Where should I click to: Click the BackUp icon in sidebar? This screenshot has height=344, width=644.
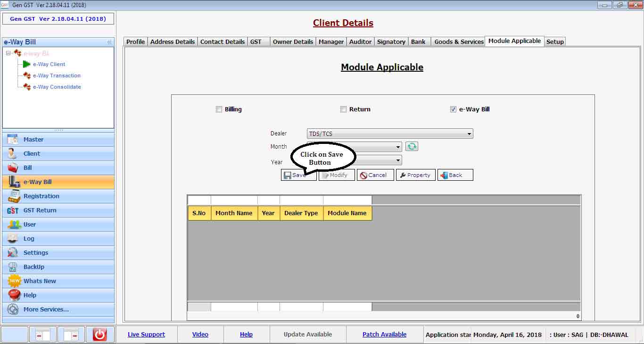(13, 267)
